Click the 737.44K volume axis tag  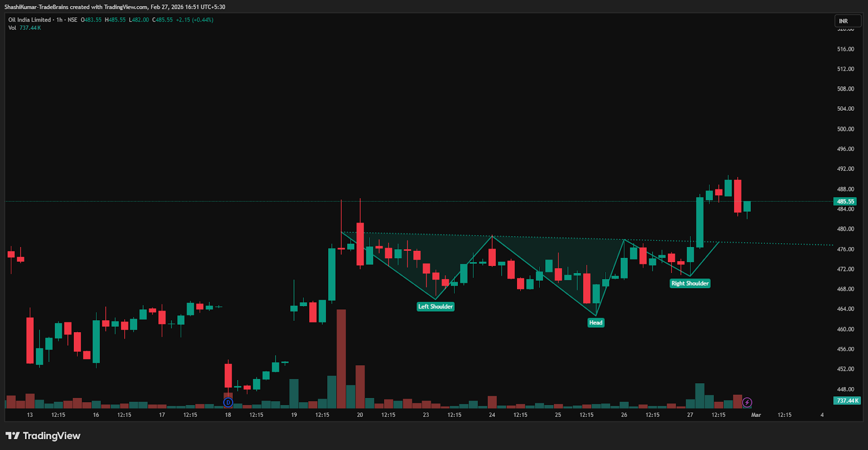pos(847,401)
